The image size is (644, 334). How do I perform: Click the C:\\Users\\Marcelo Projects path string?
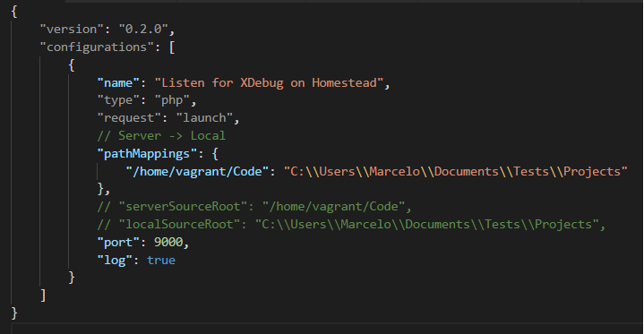click(x=456, y=172)
